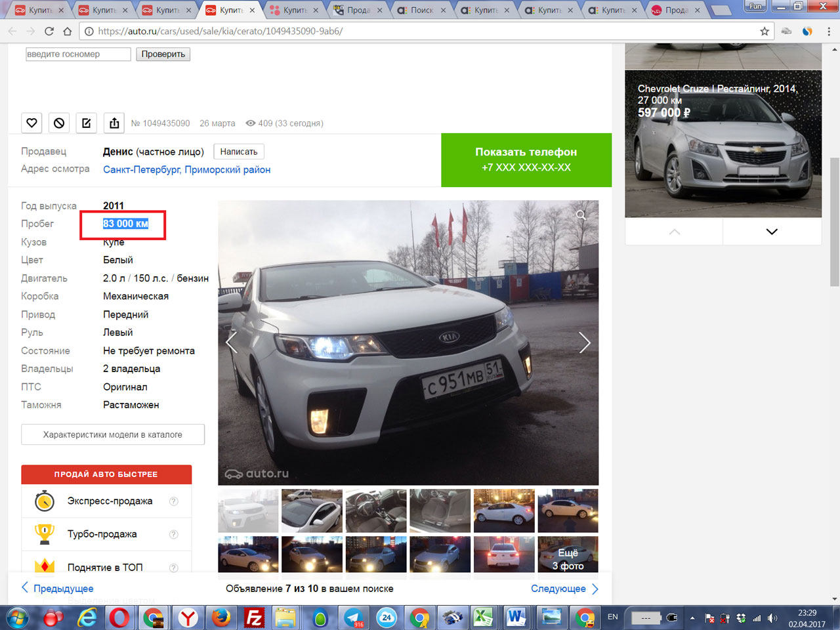This screenshot has height=630, width=840.
Task: Open the Chevrolet Cruze similar offer card
Action: (x=723, y=144)
